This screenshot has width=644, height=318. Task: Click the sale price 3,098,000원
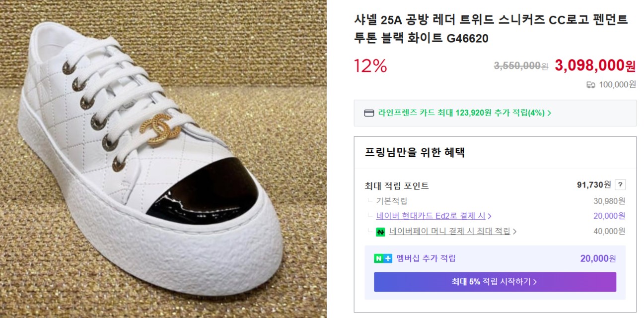(x=595, y=65)
